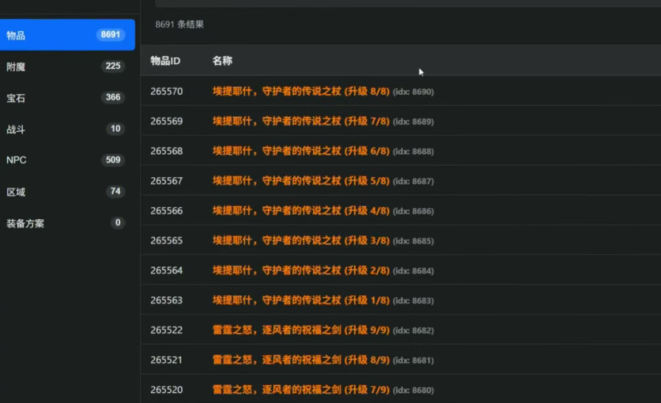Viewport: 661px width, 403px height.
Task: Select the NPC category
Action: click(x=65, y=160)
